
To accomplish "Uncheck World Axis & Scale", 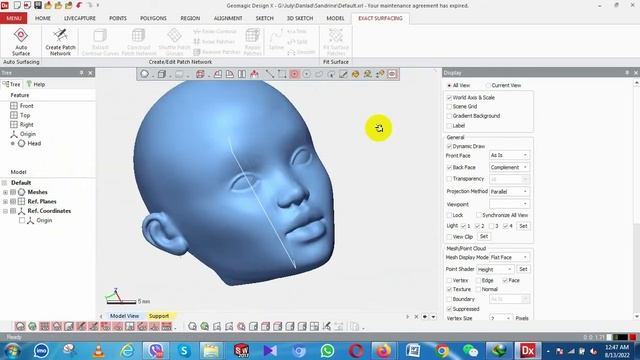I will pos(449,98).
